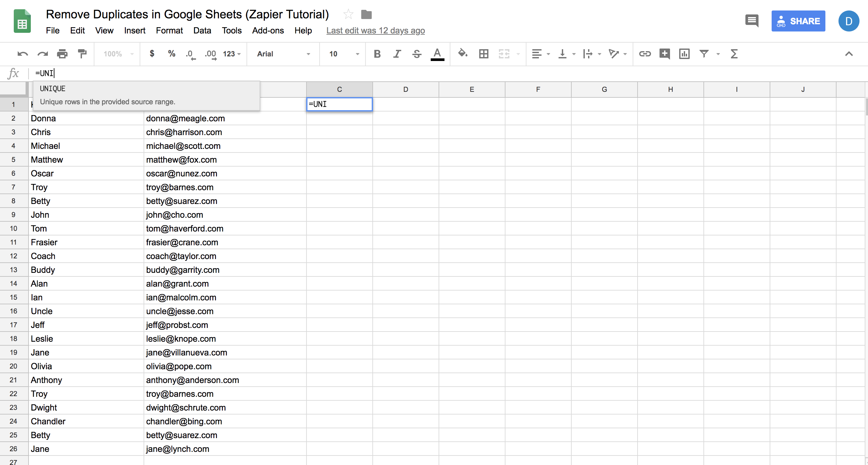The image size is (868, 465).
Task: Open the font size 10 dropdown
Action: click(344, 54)
